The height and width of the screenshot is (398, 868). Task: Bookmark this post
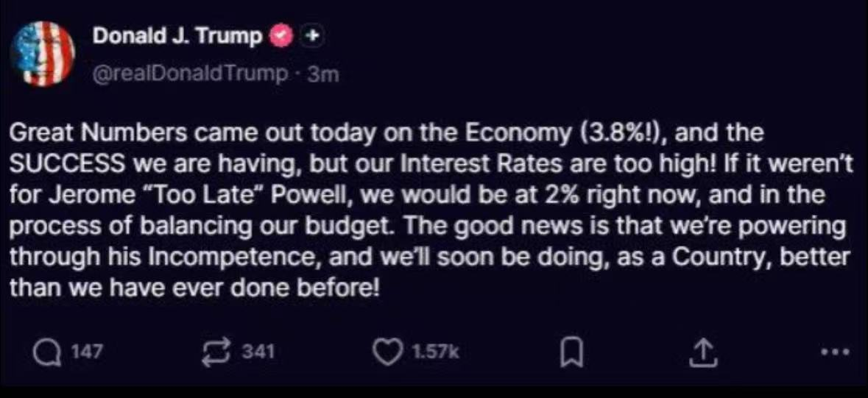(x=568, y=354)
